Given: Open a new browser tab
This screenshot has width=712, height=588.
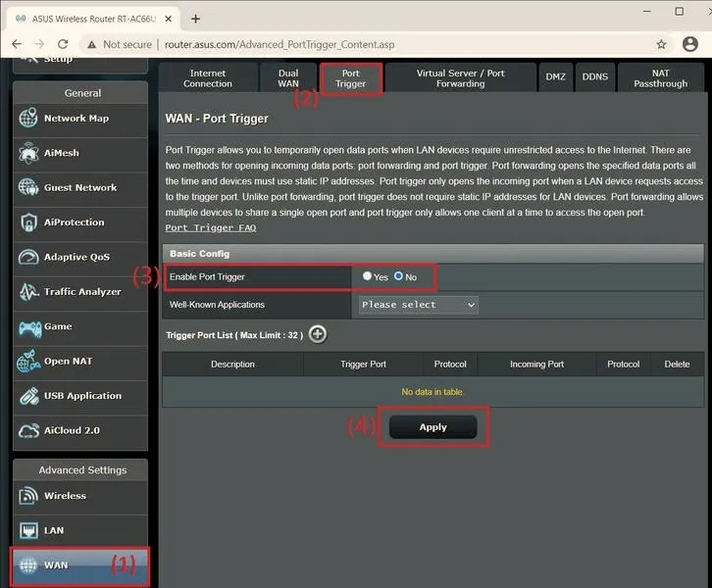Looking at the screenshot, I should point(195,19).
